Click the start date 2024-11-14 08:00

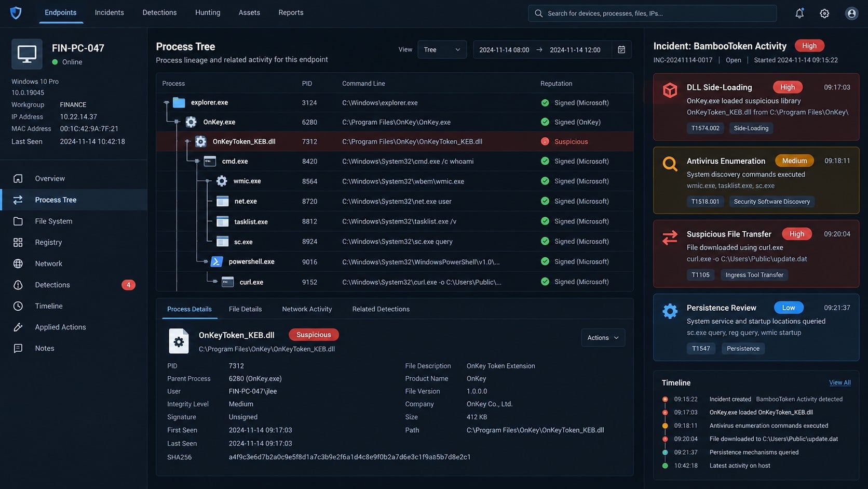504,50
